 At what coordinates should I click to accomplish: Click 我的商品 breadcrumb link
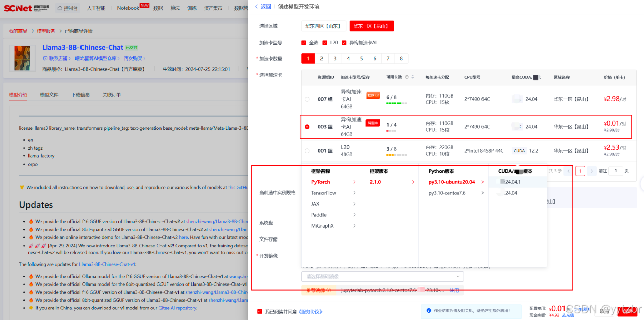point(18,31)
